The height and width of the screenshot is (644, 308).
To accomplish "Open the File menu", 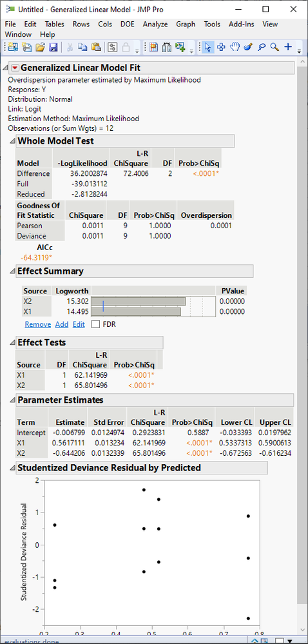I will point(10,24).
